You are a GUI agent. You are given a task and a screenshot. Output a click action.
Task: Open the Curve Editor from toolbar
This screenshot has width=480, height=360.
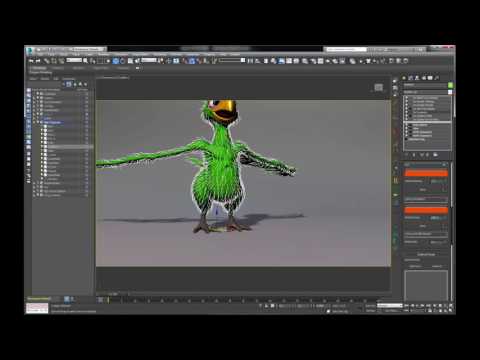[x=289, y=61]
